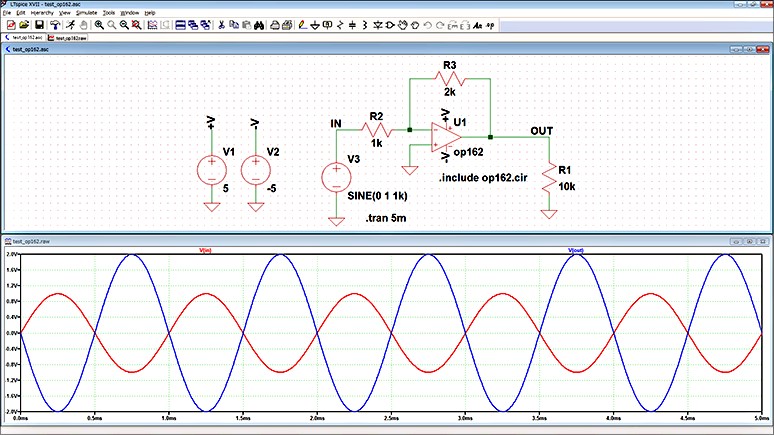Click the Text 'Aa' tool icon
The height and width of the screenshot is (435, 774).
tap(478, 24)
